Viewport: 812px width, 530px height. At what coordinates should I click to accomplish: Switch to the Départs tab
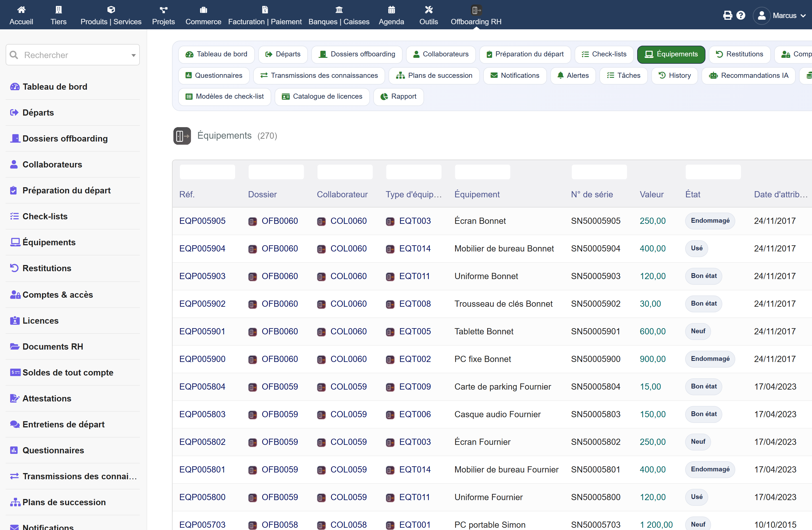[283, 54]
